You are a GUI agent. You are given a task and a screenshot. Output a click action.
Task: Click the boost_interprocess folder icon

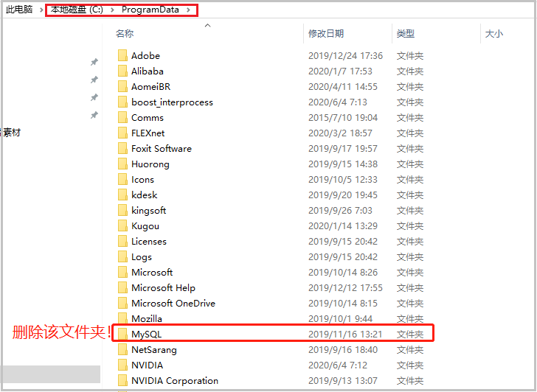[122, 102]
